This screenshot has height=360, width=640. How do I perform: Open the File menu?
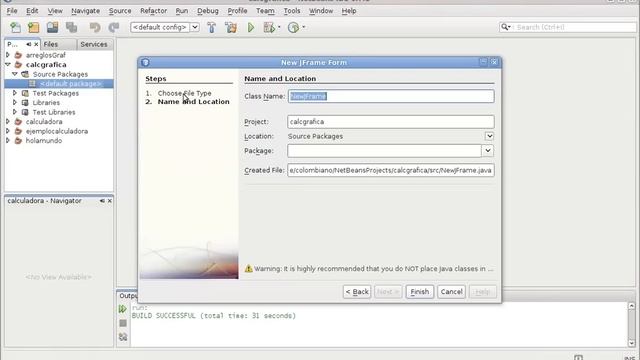[12, 11]
